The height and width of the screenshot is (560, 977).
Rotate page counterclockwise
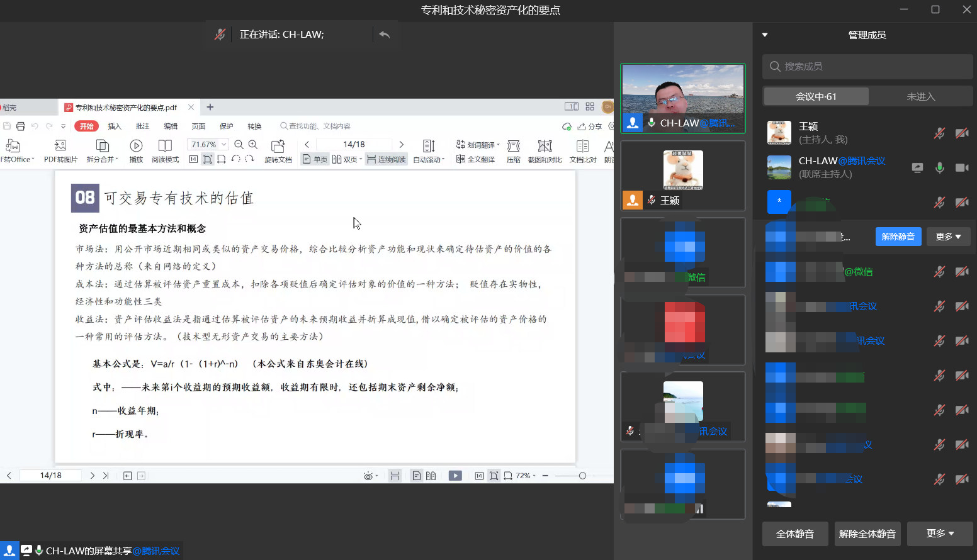pyautogui.click(x=235, y=159)
